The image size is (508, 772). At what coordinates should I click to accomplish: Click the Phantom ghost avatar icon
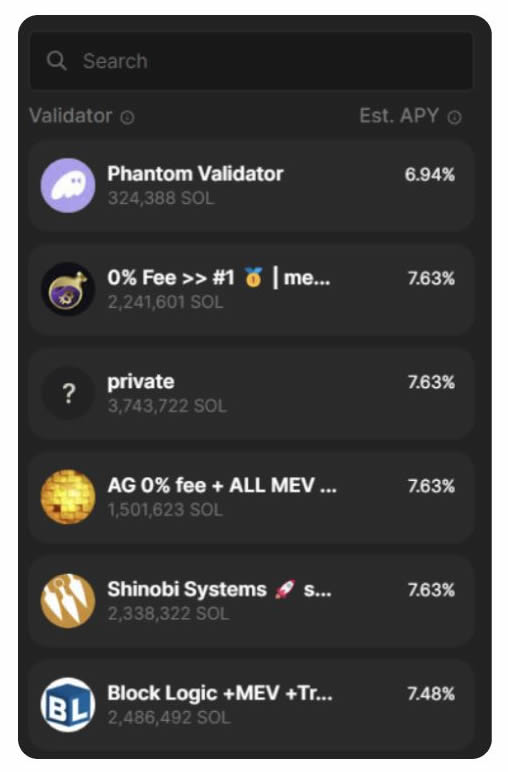pos(68,185)
